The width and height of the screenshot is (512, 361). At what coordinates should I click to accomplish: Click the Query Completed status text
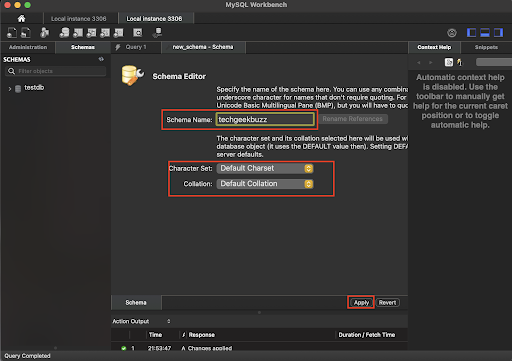point(27,356)
